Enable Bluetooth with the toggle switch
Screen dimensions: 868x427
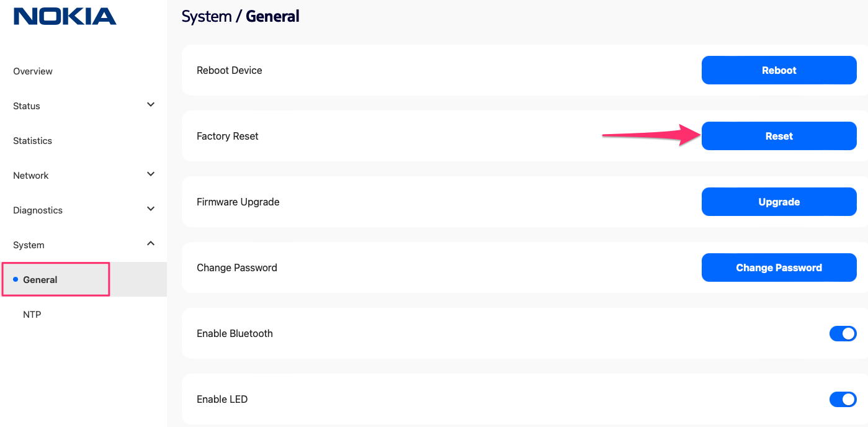843,333
